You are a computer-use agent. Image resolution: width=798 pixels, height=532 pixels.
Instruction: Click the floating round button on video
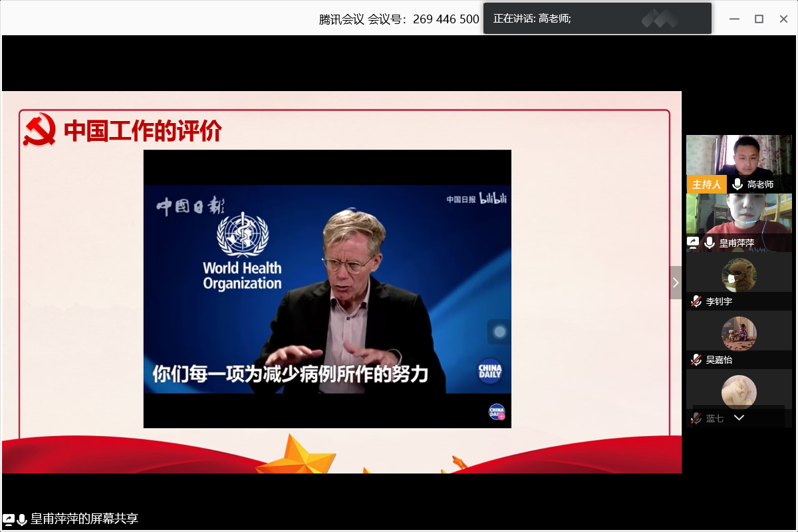tap(499, 332)
